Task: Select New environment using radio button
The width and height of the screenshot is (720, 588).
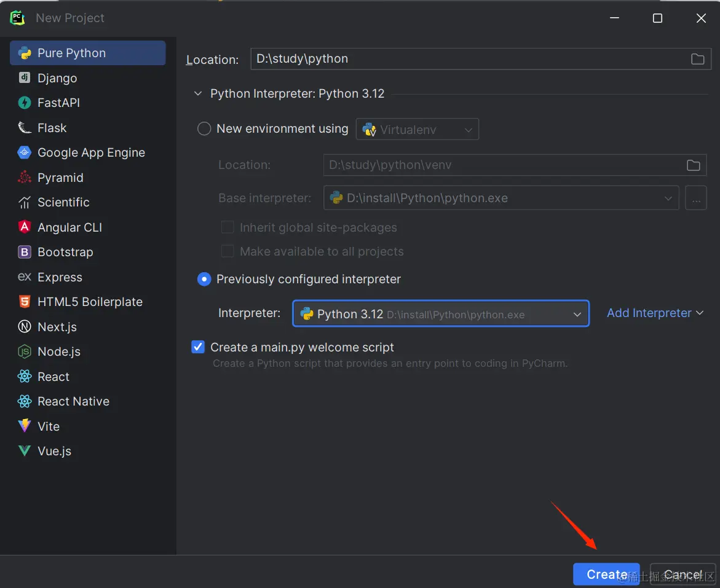Action: pos(204,128)
